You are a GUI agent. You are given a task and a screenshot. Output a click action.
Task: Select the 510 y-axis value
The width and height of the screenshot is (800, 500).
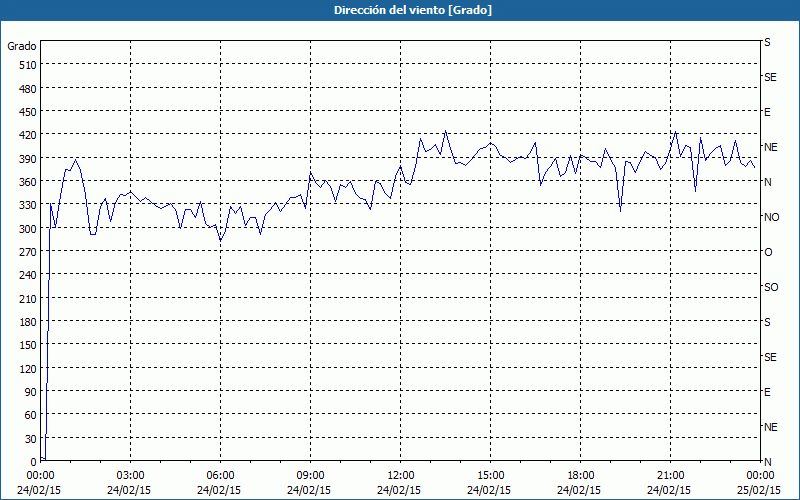[28, 65]
